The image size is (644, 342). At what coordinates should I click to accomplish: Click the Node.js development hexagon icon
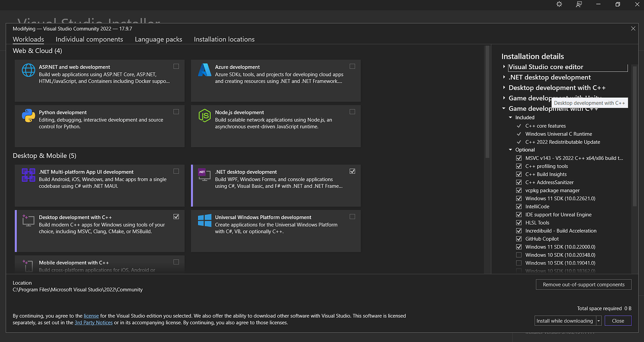tap(204, 115)
